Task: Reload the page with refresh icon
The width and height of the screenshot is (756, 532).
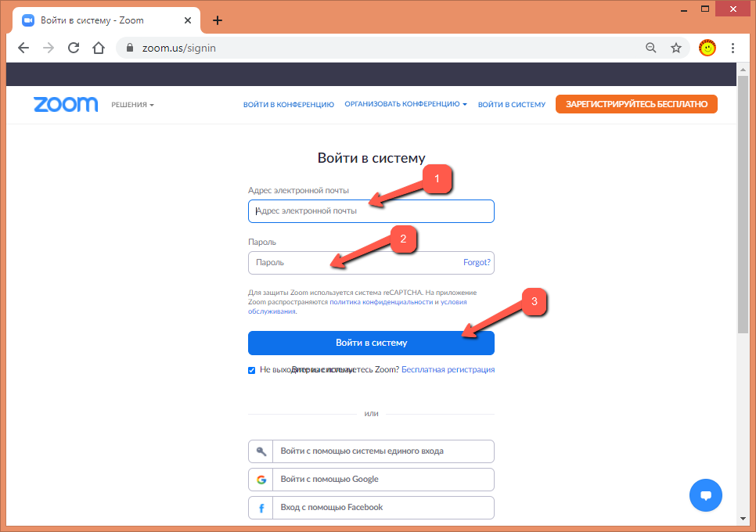Action: 74,48
